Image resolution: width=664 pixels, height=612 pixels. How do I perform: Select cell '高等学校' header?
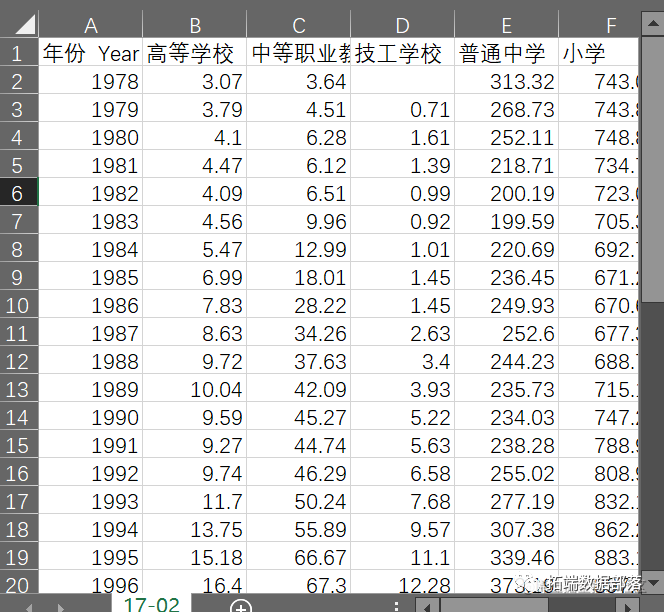coord(195,52)
